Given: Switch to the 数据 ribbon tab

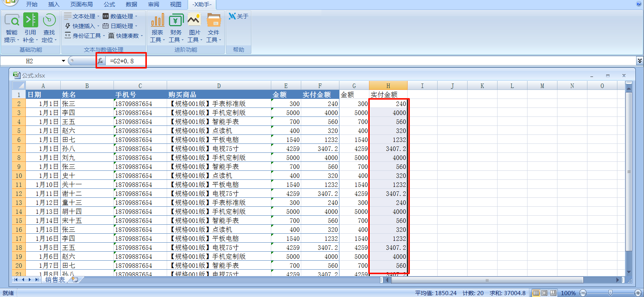Looking at the screenshot, I should (x=131, y=4).
